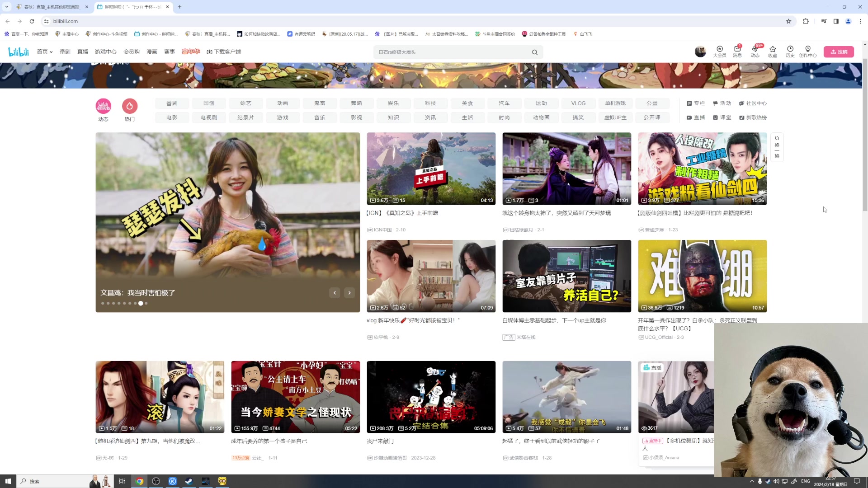Open 动态 feed icon in header
This screenshot has width=868, height=488.
(755, 52)
